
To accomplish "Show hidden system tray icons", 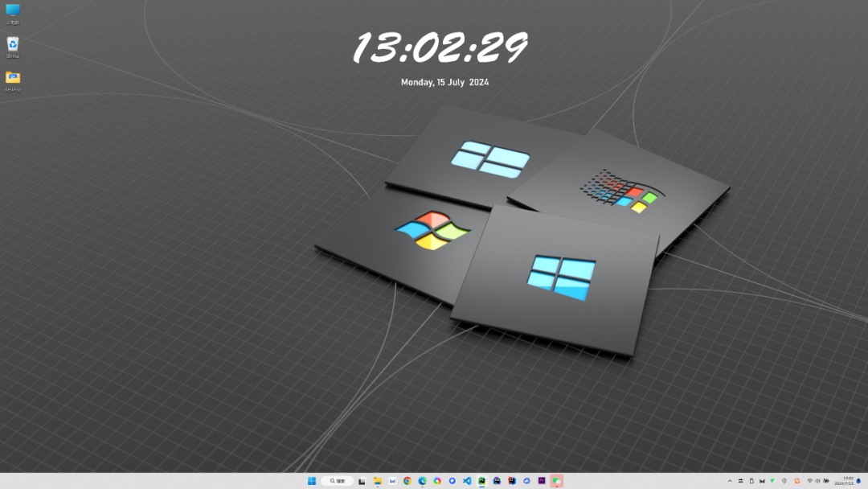I will 730,481.
